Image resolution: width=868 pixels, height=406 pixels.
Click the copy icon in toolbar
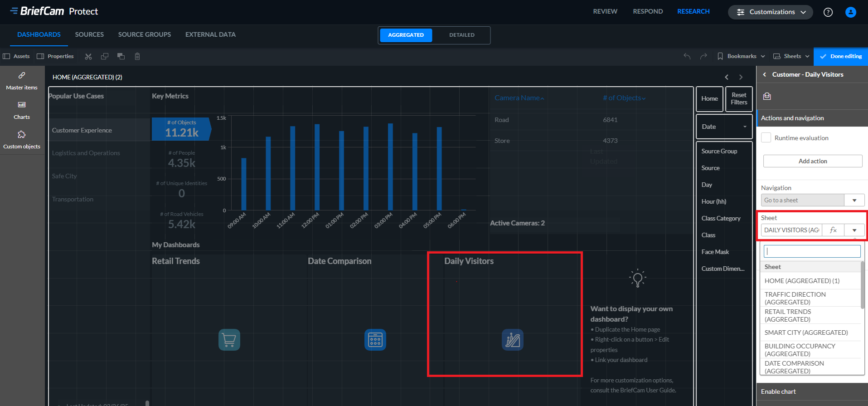(105, 56)
